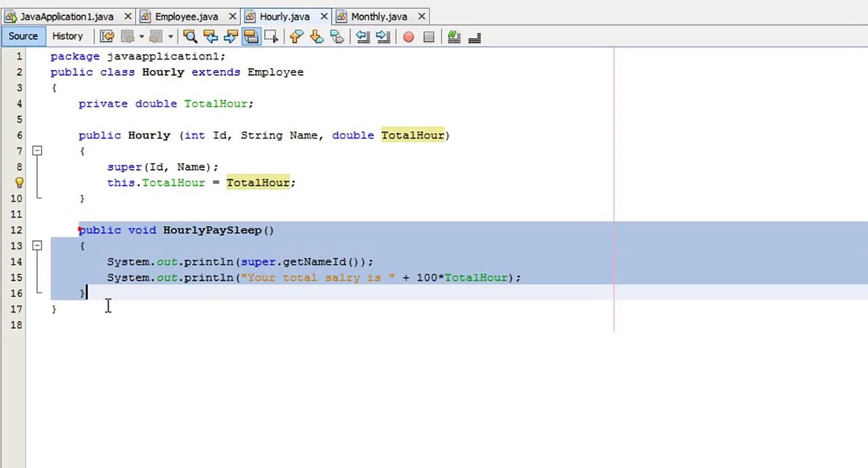Close the Monthly.java tab
This screenshot has width=868, height=468.
[421, 16]
